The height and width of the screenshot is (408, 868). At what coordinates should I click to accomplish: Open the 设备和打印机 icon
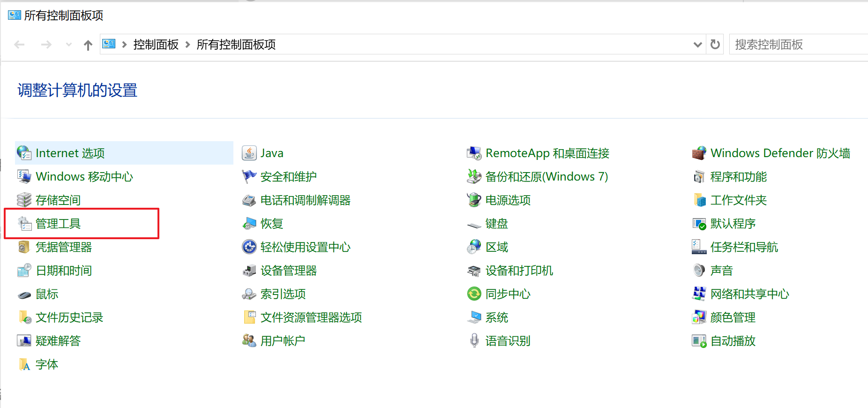click(474, 270)
